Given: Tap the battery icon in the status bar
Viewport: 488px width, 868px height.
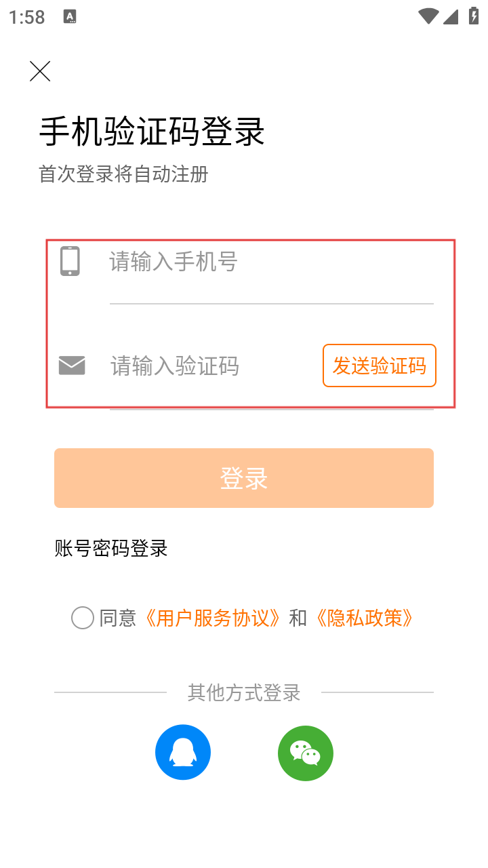Looking at the screenshot, I should tap(474, 16).
